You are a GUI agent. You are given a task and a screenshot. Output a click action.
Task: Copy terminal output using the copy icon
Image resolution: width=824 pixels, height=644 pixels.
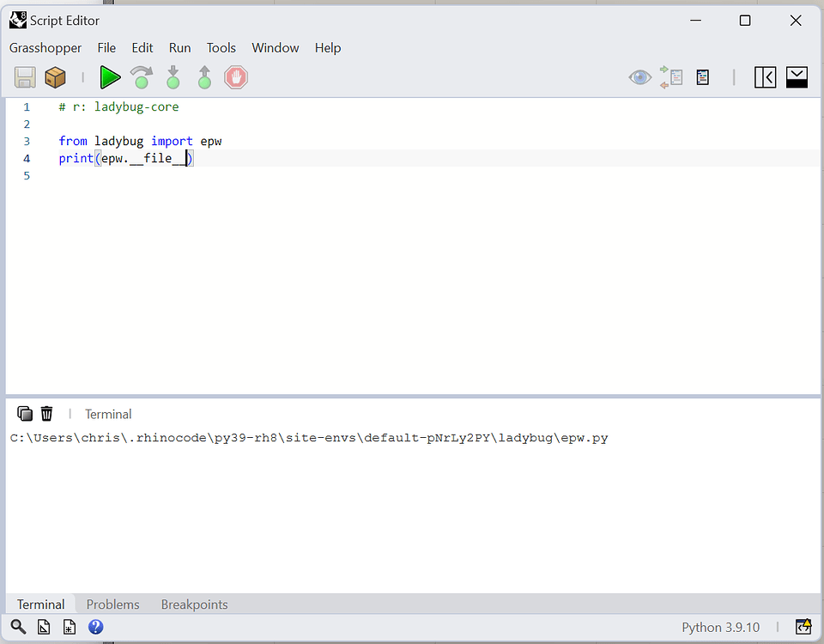click(x=24, y=413)
